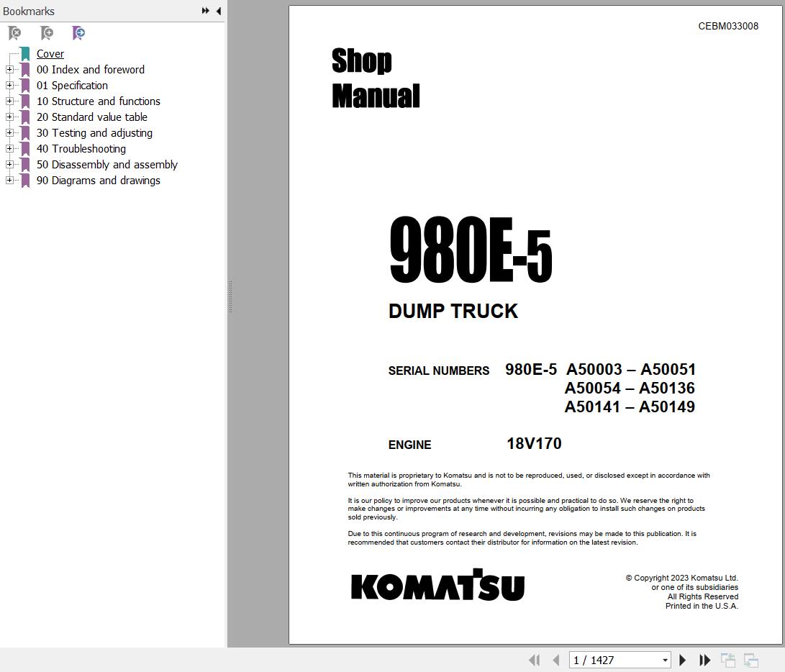This screenshot has width=785, height=672.
Task: Open the 50 Disassembly and assembly bookmark
Action: pos(107,165)
